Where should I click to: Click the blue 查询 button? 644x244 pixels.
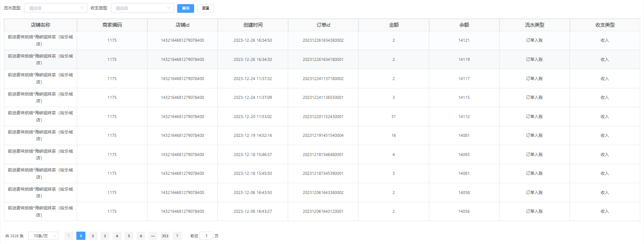click(x=185, y=8)
